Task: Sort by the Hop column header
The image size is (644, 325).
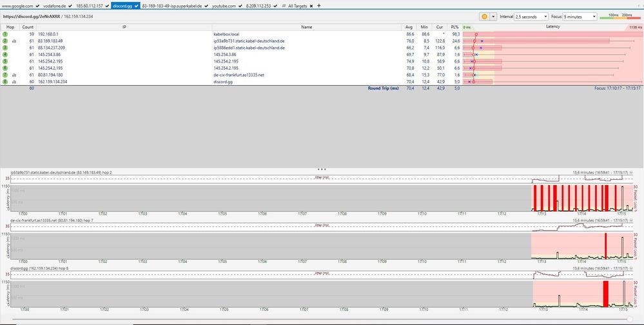Action: coord(10,27)
